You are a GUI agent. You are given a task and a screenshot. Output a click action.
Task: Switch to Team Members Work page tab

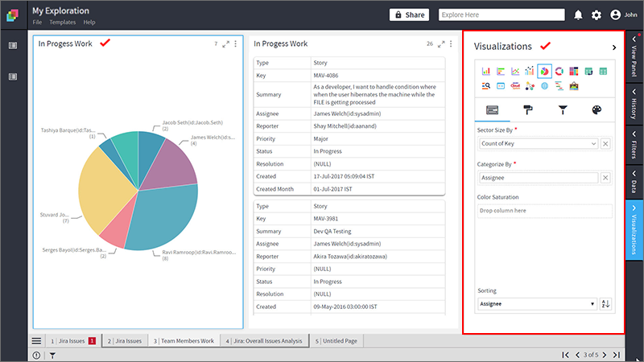(x=184, y=340)
